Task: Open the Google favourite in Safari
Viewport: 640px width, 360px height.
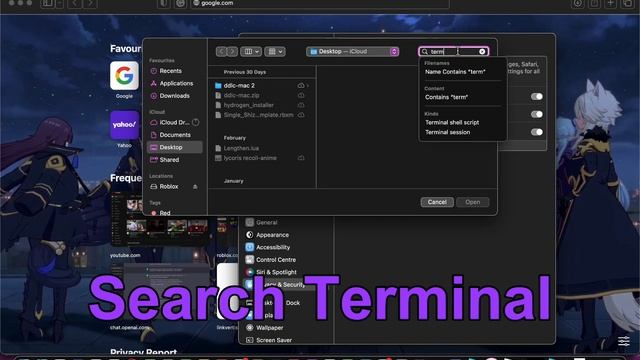Action: tap(124, 76)
